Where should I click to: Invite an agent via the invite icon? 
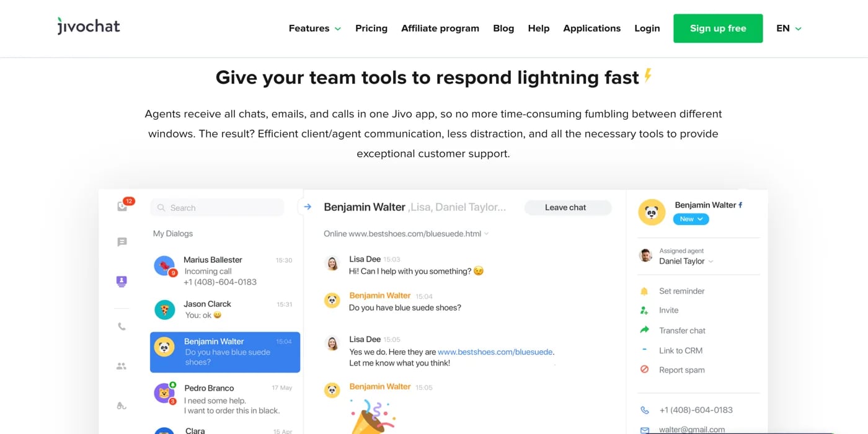coord(645,310)
